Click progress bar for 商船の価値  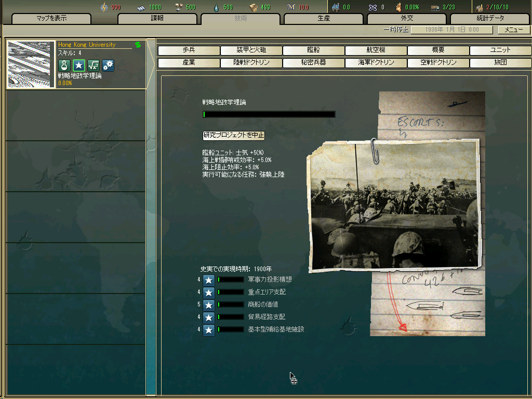click(231, 304)
